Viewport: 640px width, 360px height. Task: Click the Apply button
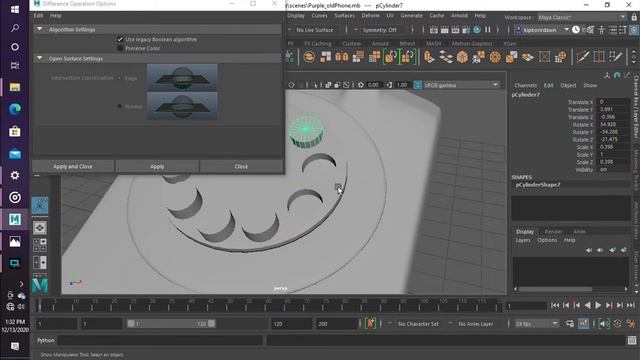[157, 167]
